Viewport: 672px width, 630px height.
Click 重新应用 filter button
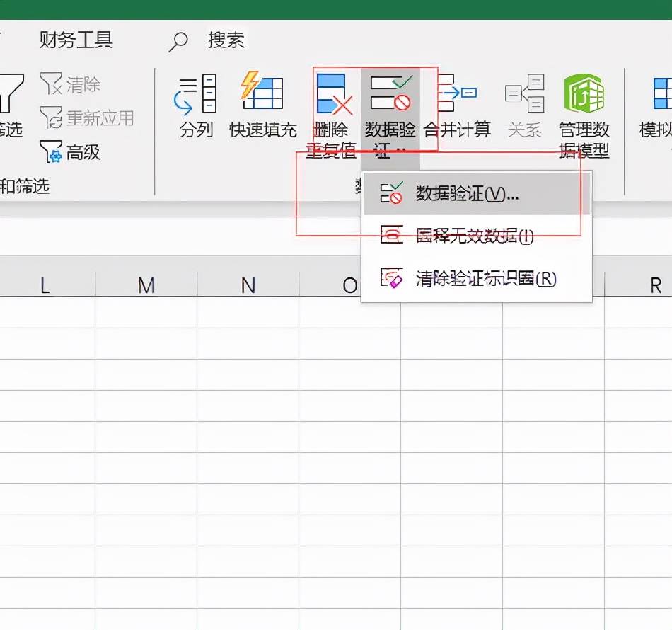pos(87,118)
